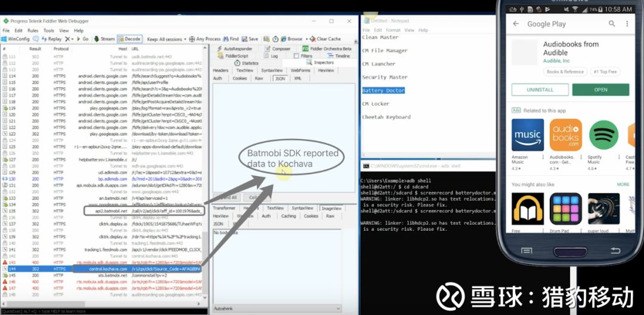Click the camera screenshot icon in toolbar

(267, 39)
